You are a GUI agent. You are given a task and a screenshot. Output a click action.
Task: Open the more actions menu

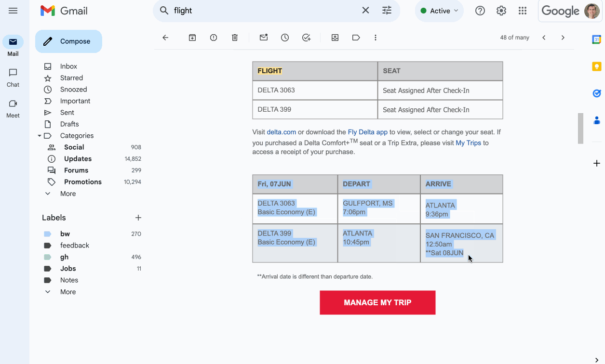point(376,38)
